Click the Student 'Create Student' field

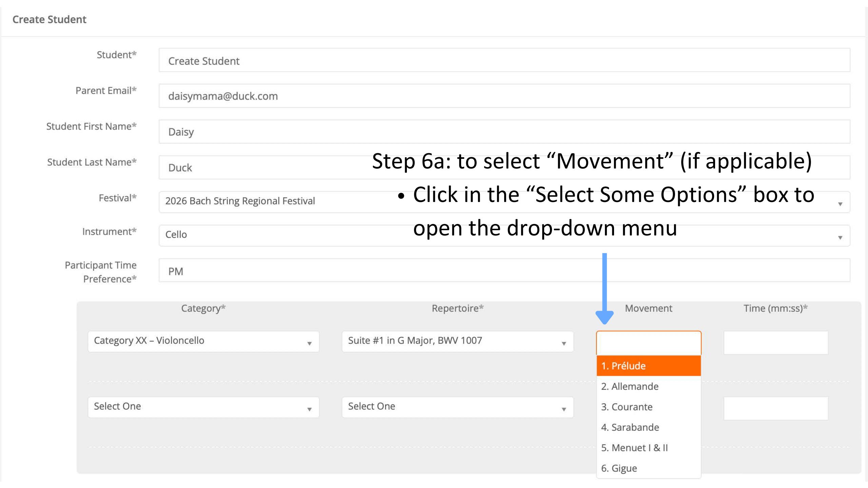click(x=504, y=60)
